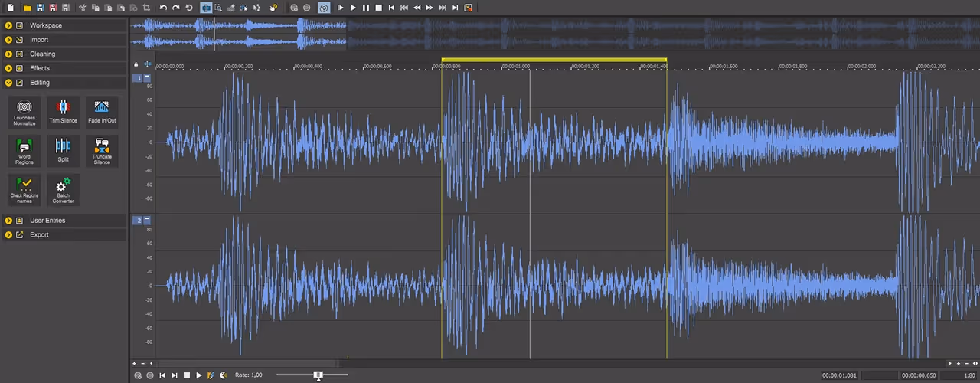Screen dimensions: 980x383
Task: Expand the User Entries section
Action: tap(8, 221)
